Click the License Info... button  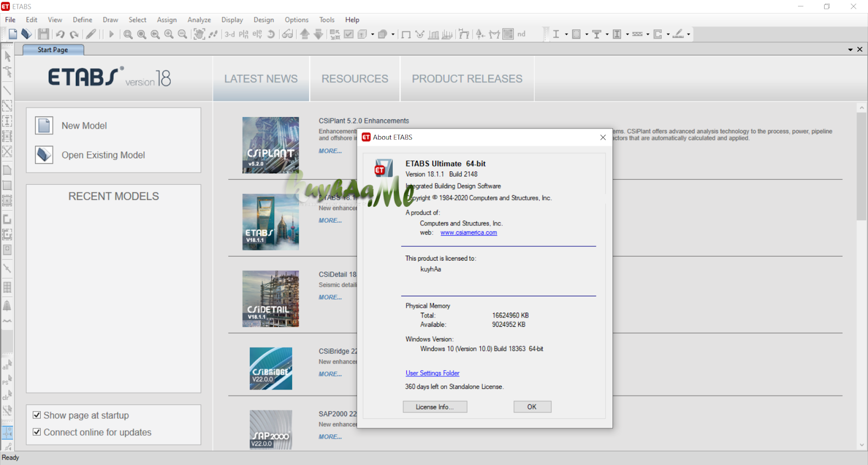pyautogui.click(x=435, y=407)
